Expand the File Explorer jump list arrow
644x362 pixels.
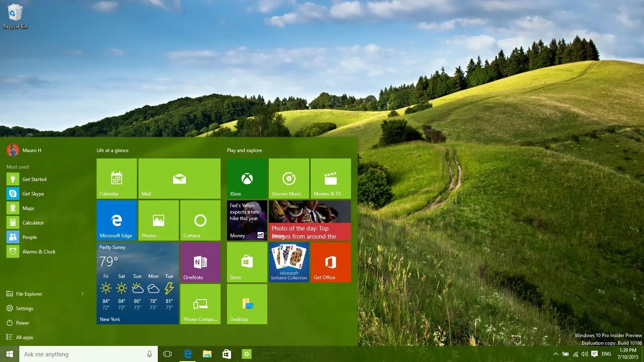(83, 294)
